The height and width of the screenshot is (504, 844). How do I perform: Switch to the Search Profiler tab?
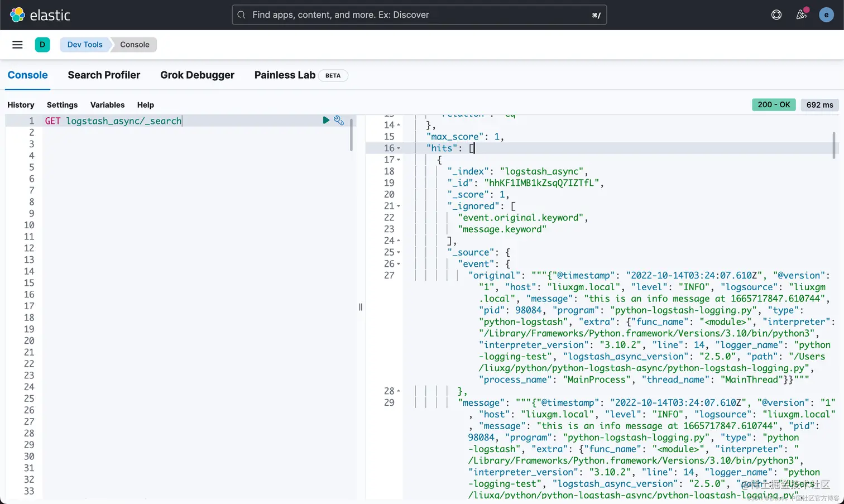pyautogui.click(x=104, y=75)
